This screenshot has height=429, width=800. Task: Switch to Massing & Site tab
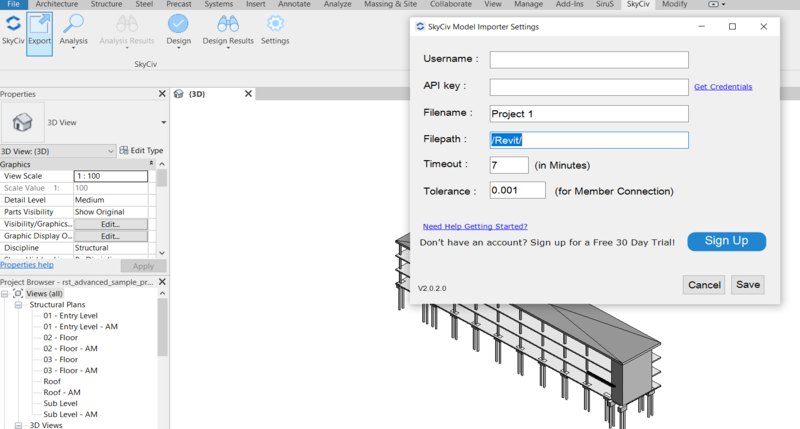click(390, 4)
